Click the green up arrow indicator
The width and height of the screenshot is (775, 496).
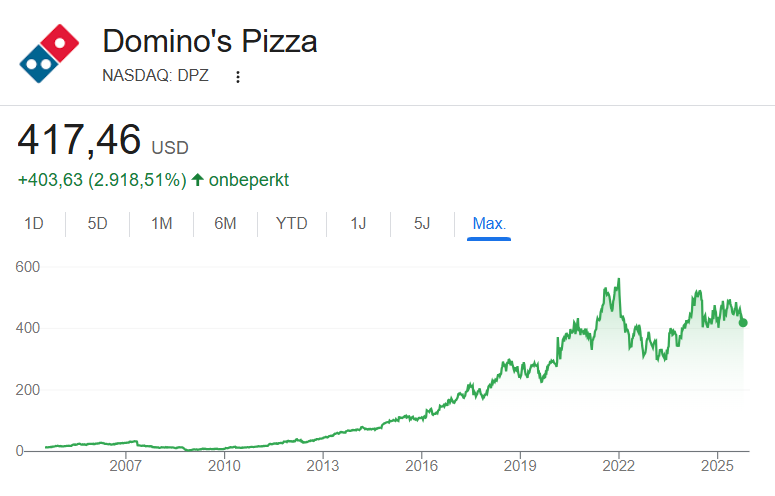(x=198, y=180)
